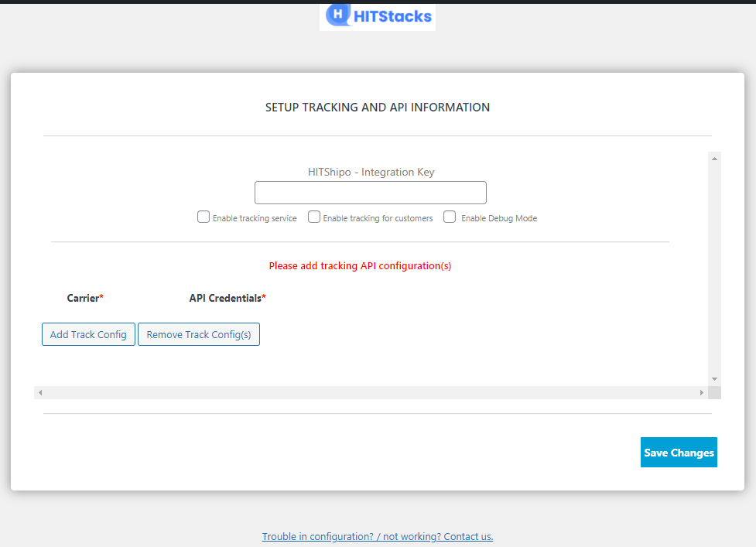This screenshot has width=756, height=547.
Task: Click the Carrier column label
Action: click(85, 299)
